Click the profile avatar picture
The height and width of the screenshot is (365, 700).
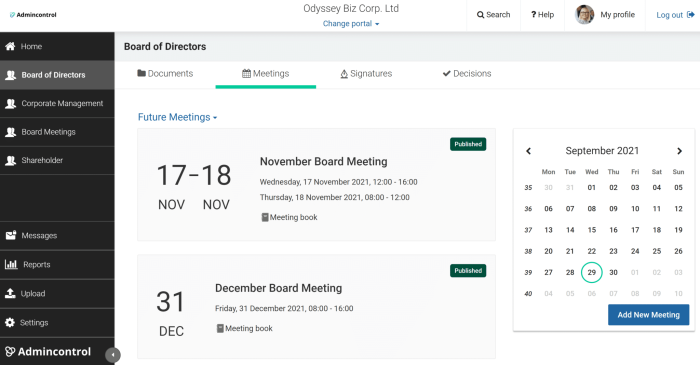pos(584,15)
